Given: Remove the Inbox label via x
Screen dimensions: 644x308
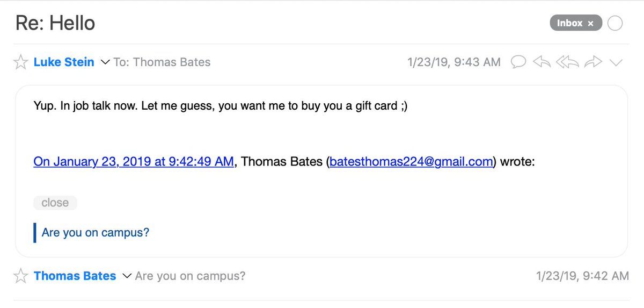Looking at the screenshot, I should [x=591, y=24].
